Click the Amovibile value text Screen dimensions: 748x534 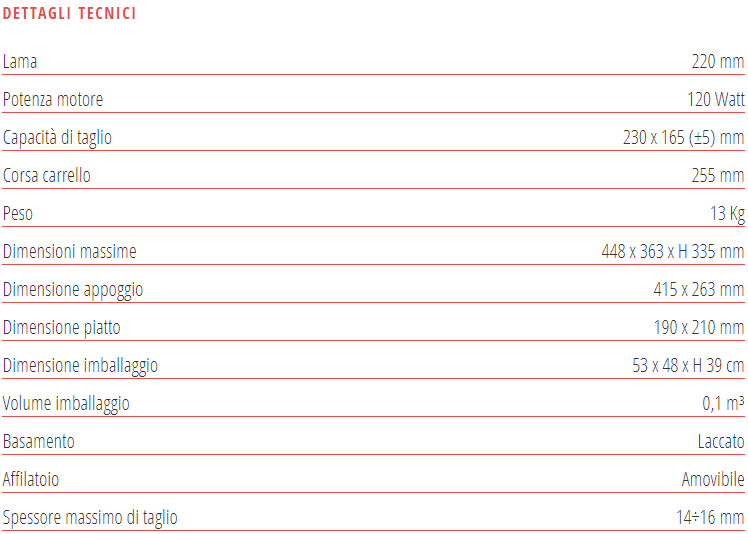[x=713, y=480]
